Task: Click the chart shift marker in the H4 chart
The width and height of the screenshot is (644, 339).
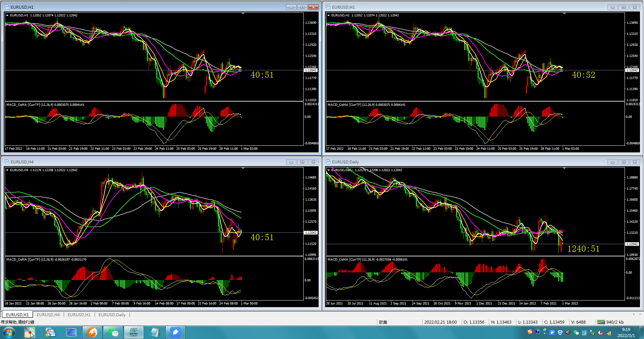Action: (243, 168)
